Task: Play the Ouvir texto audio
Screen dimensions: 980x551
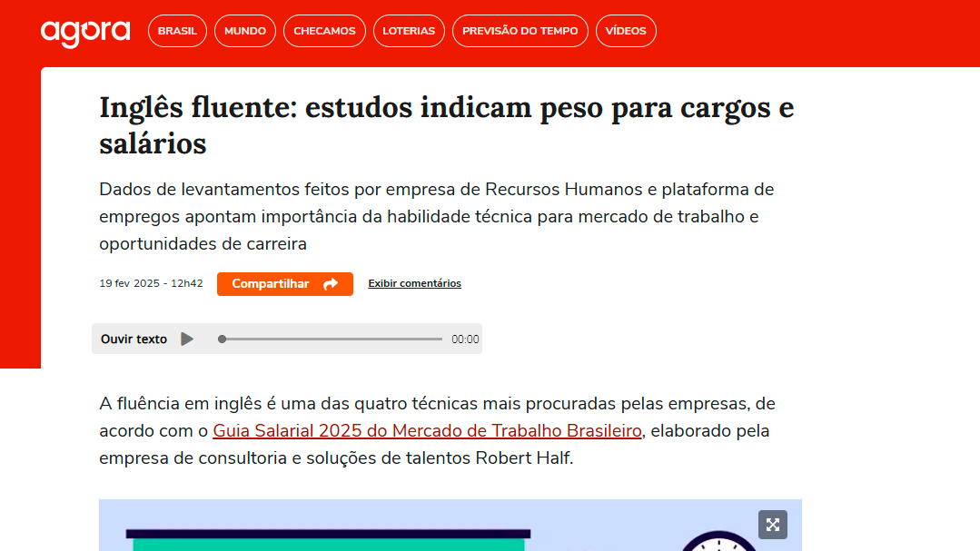Action: coord(187,339)
